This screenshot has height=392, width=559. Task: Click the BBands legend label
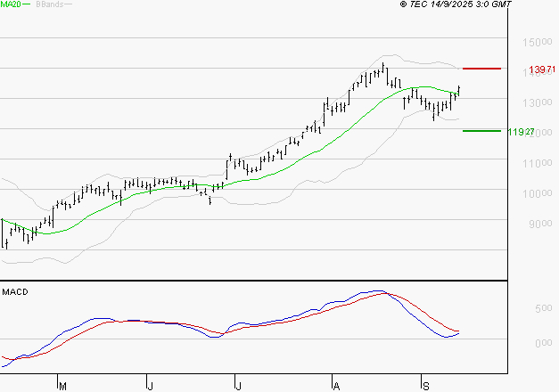[50, 4]
